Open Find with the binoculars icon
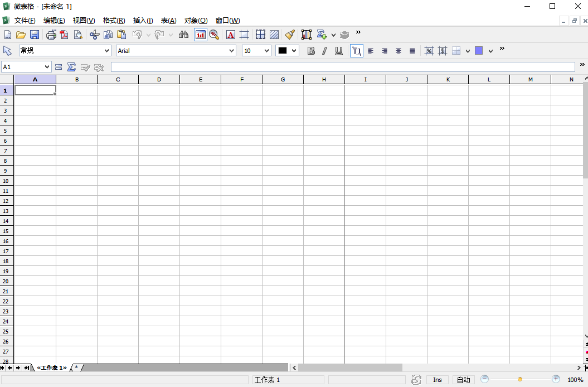588x387 pixels. [183, 35]
